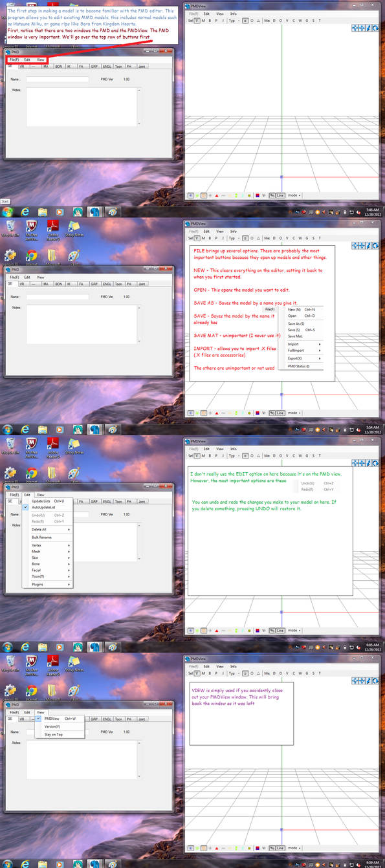This screenshot has width=385, height=868.
Task: Expand Plugins submenu in Edit menu
Action: click(x=48, y=585)
